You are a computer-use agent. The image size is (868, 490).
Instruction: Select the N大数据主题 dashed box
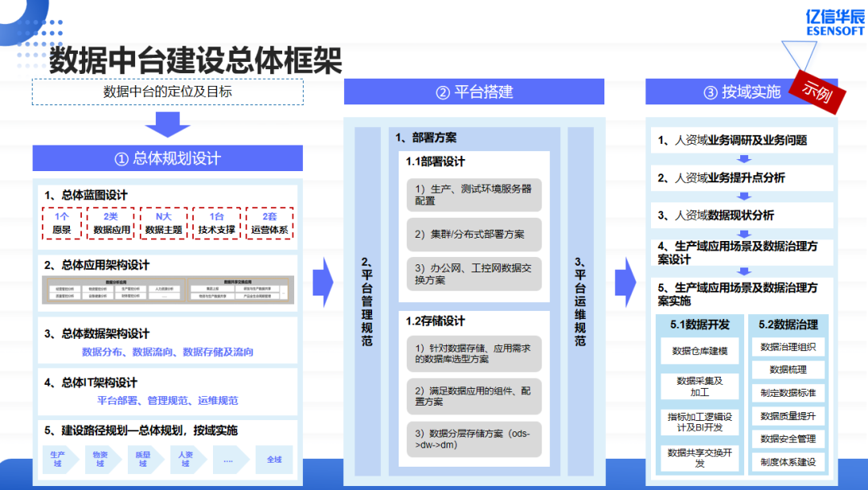point(163,223)
